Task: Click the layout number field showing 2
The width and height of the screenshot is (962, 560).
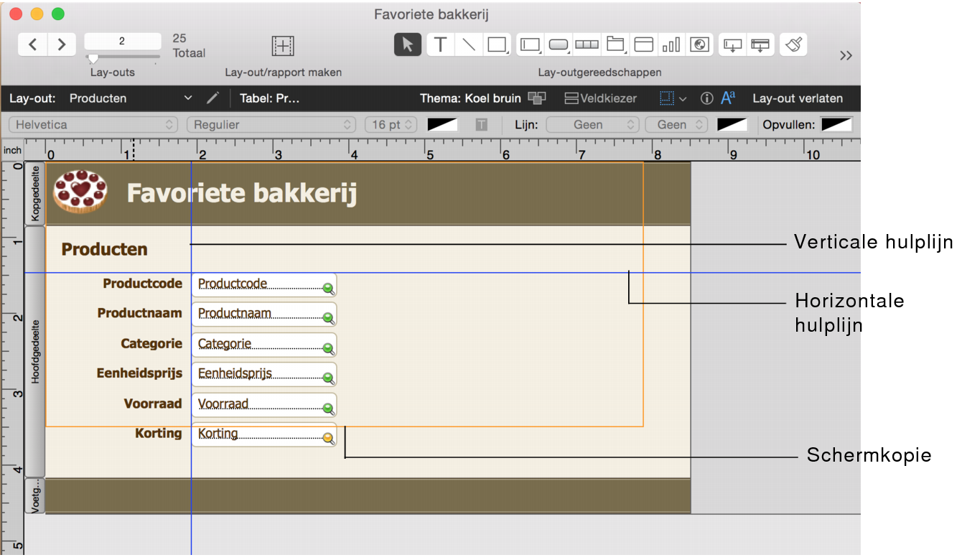Action: [x=123, y=41]
